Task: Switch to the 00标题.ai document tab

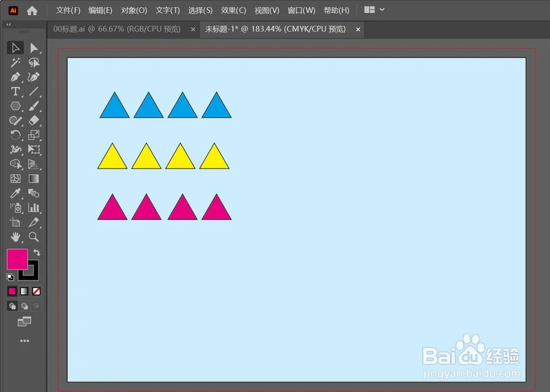Action: (117, 29)
